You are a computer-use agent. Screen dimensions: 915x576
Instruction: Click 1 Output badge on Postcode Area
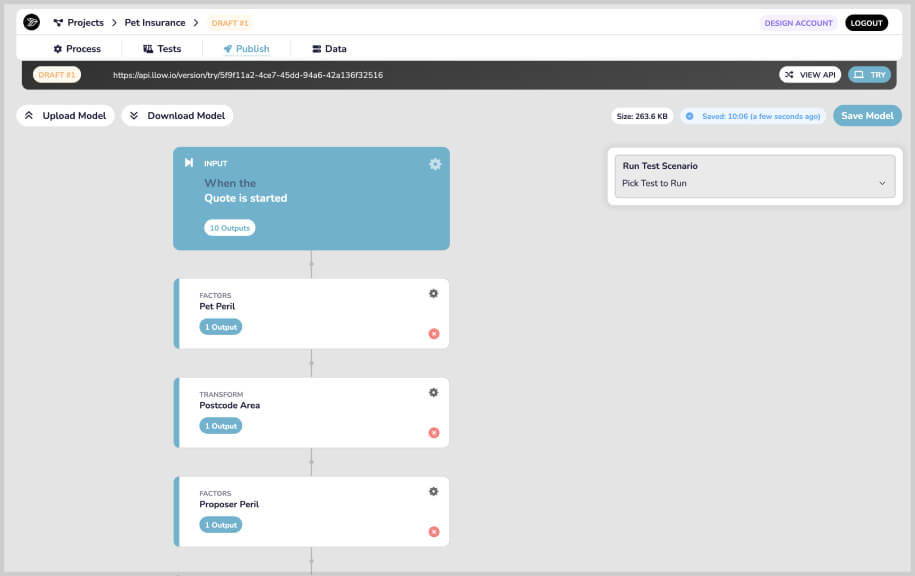[221, 426]
